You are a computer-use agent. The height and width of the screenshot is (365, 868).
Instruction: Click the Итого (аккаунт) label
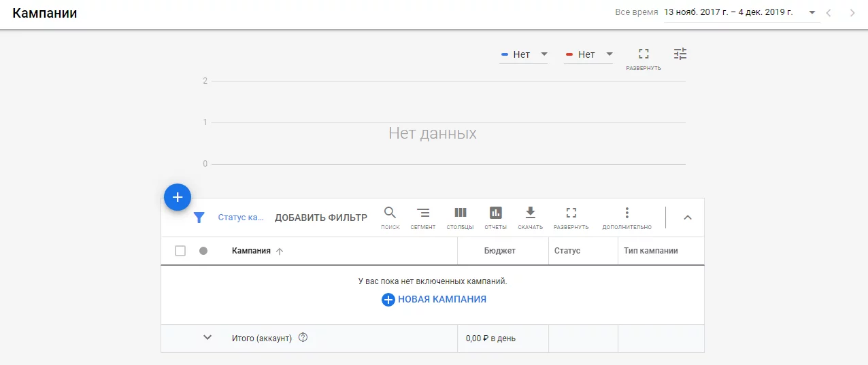[x=262, y=338]
